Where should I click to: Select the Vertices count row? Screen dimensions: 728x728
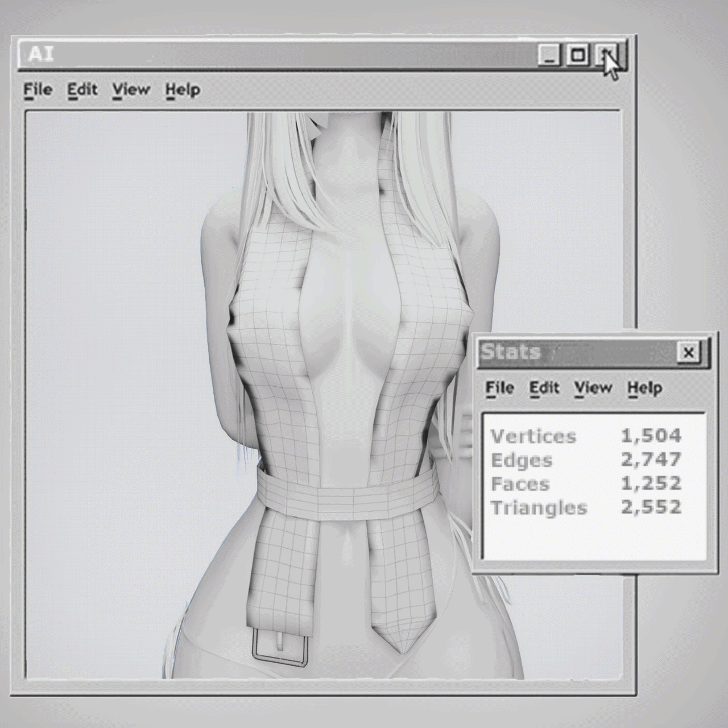586,436
